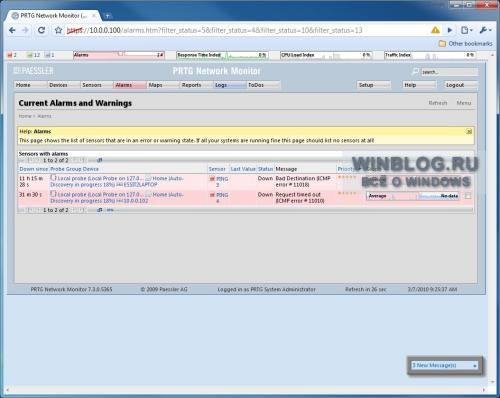The width and height of the screenshot is (500, 398).
Task: Click the red status icon beside PING 4
Action: point(212,195)
